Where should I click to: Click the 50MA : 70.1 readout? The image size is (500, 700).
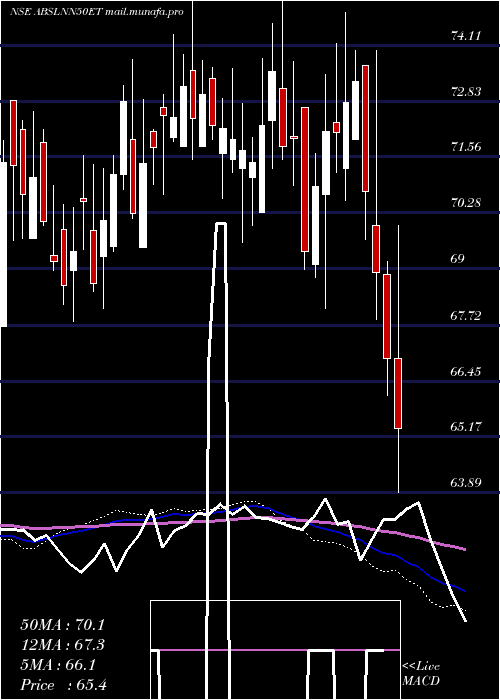coord(64,625)
